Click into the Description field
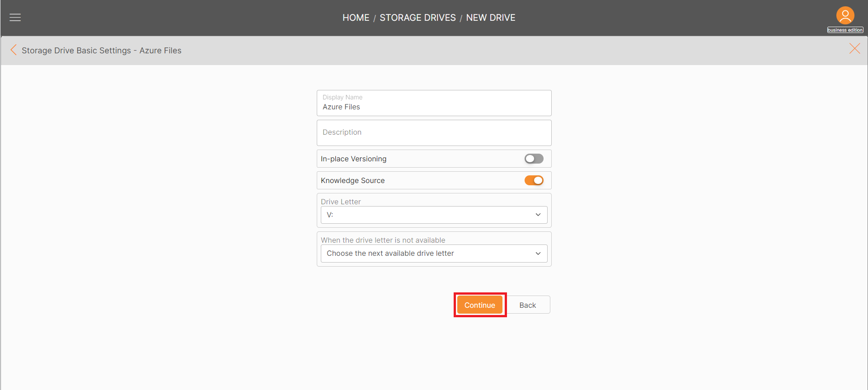868x390 pixels. pyautogui.click(x=434, y=133)
